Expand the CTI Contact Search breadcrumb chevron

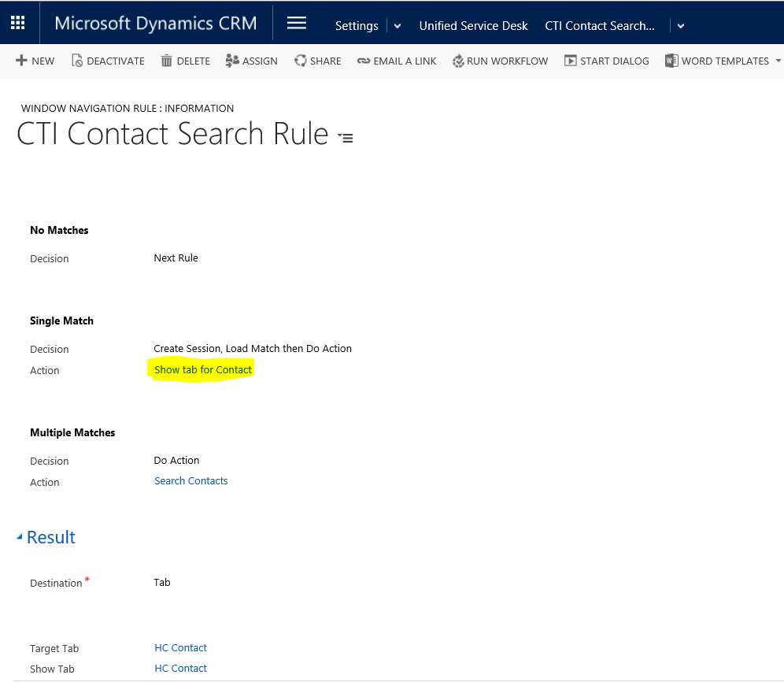[x=681, y=26]
